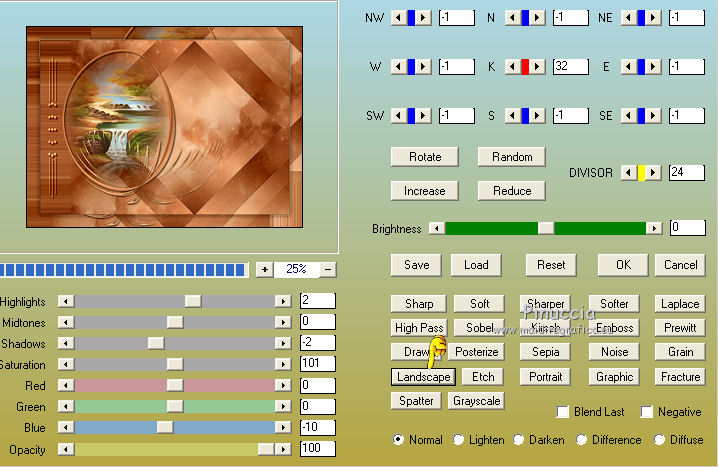
Task: Apply the Soft preset
Action: pos(479,304)
